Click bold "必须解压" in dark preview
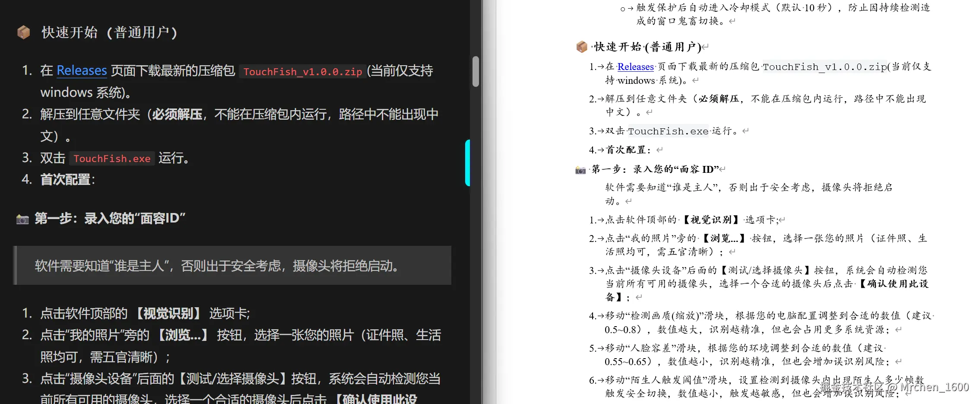 [x=177, y=114]
